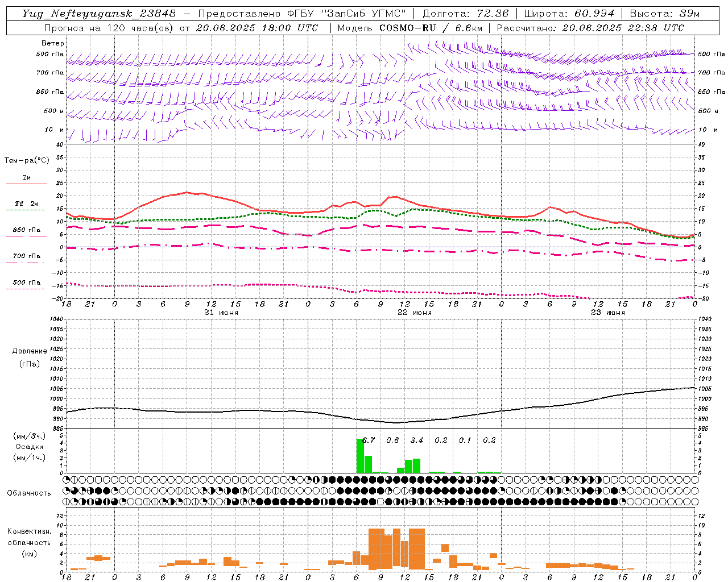Screen dimensions: 728x582
Task: Click the 10 м wind level label at left
Action: tap(55, 130)
